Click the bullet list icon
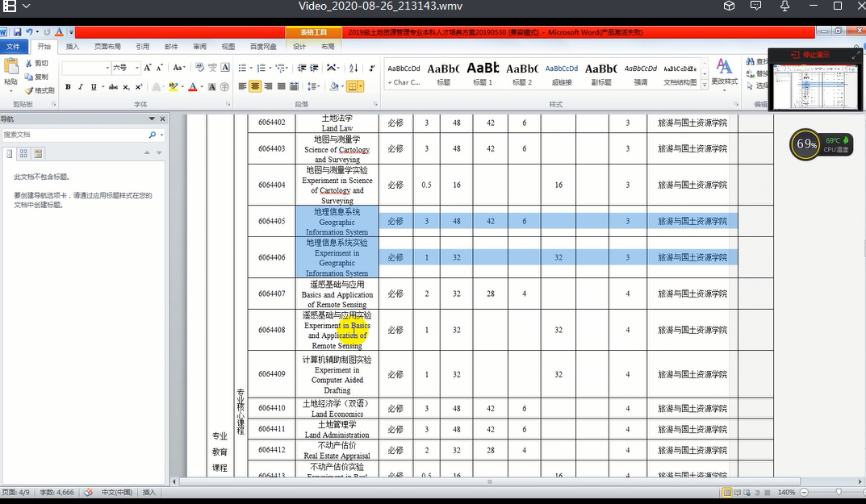Screen dimensions: 866x504 coord(244,68)
